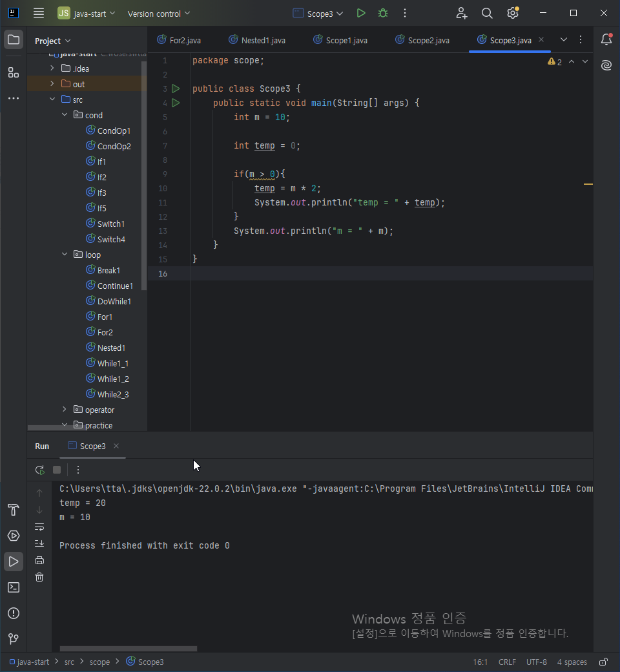Open the Problems tool window icon
The height and width of the screenshot is (672, 620).
coord(14,613)
